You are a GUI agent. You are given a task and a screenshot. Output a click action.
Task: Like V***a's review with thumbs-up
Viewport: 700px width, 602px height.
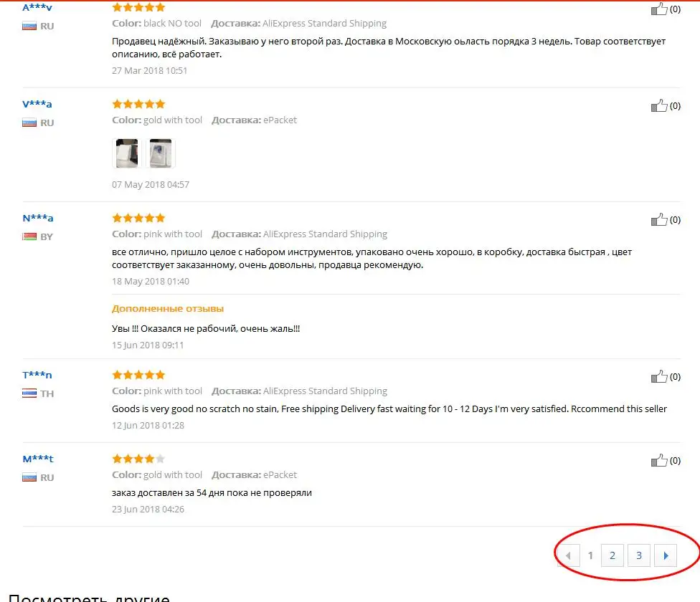pyautogui.click(x=659, y=105)
